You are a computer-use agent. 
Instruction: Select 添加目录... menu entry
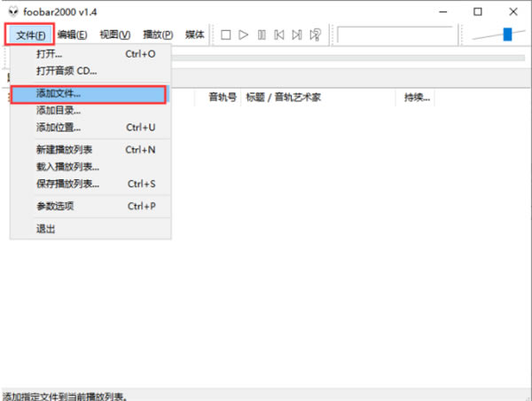[x=90, y=110]
